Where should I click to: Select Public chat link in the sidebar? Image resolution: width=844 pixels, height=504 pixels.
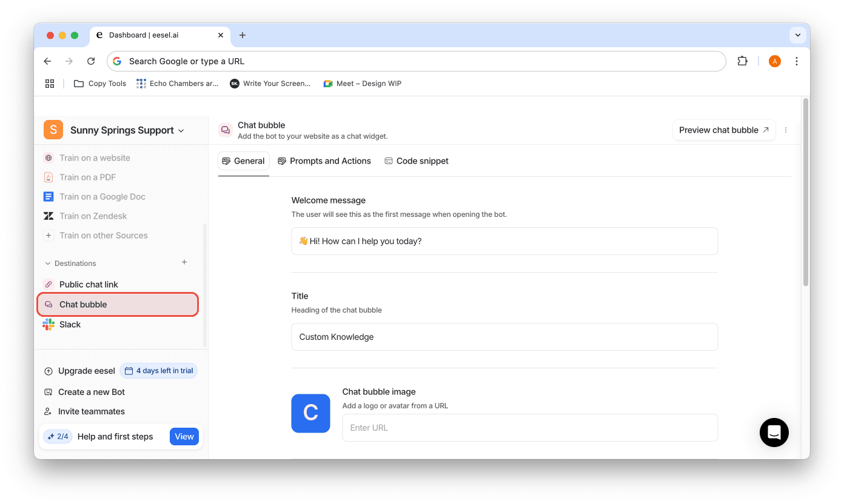tap(89, 285)
